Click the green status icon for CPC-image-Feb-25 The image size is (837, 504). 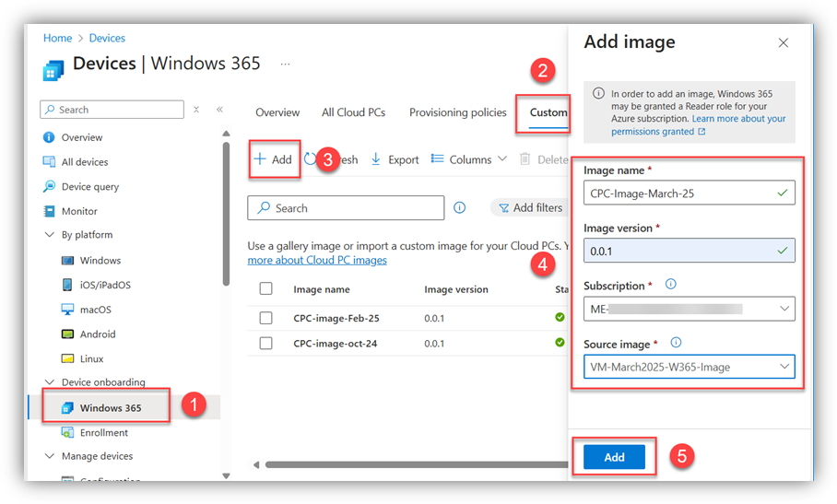coord(560,317)
